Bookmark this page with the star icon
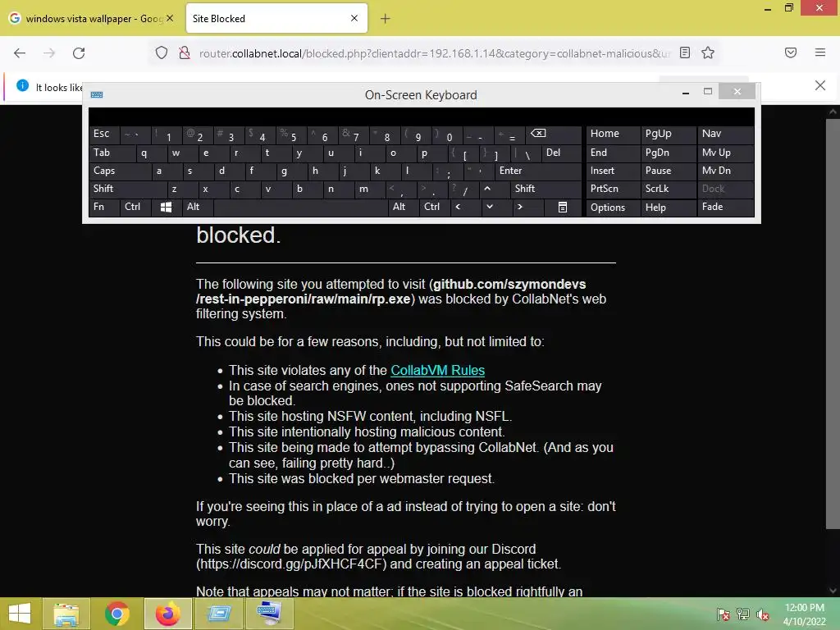This screenshot has height=630, width=840. click(x=708, y=52)
